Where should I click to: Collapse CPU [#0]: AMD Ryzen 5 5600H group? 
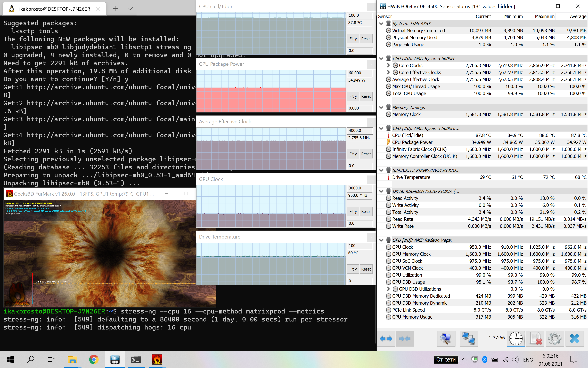point(381,58)
